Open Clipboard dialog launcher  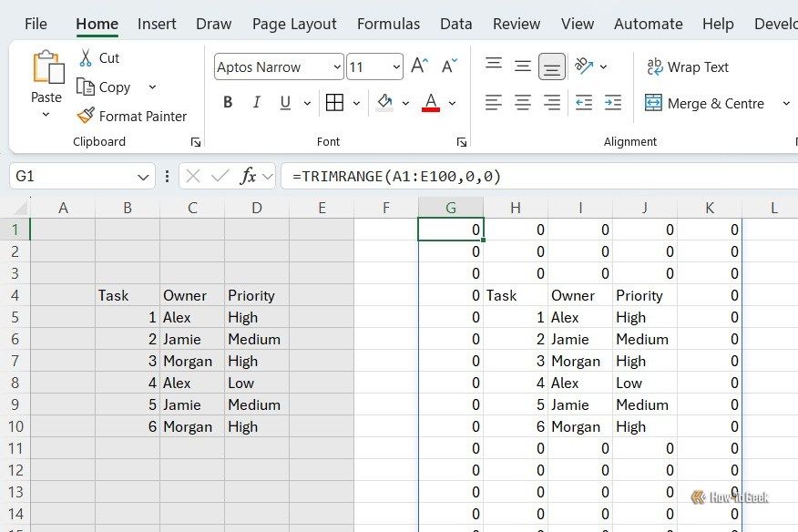(x=196, y=142)
